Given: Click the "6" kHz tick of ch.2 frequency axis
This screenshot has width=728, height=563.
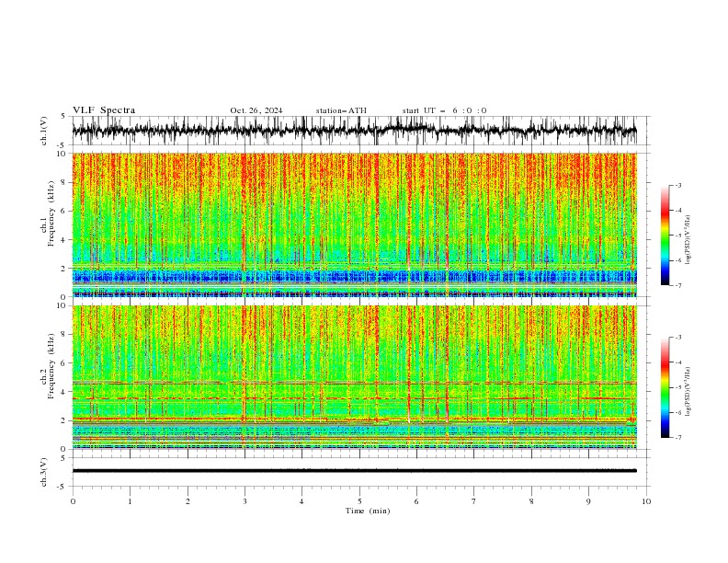Looking at the screenshot, I should (x=64, y=363).
